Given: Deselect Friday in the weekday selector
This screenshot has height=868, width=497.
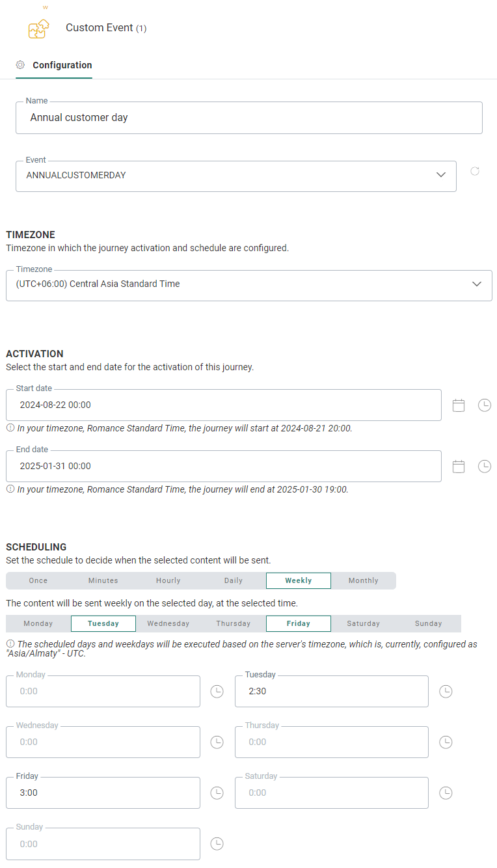Looking at the screenshot, I should coord(299,623).
